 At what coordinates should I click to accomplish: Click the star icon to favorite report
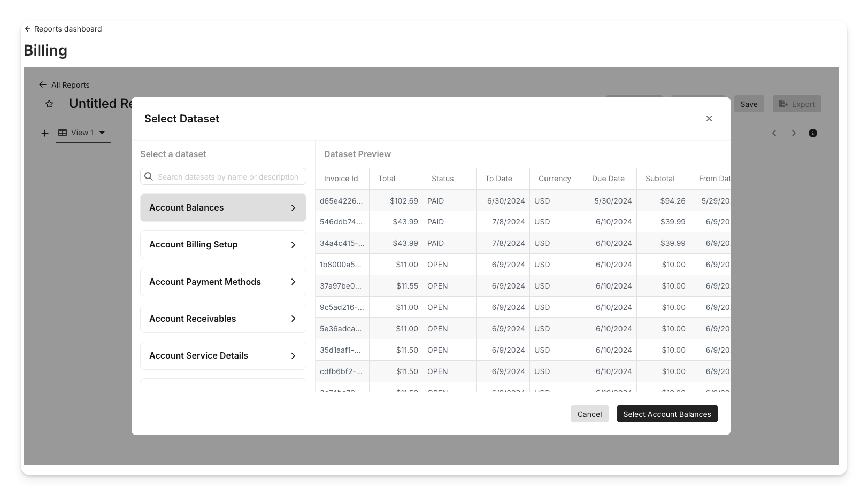coord(49,104)
